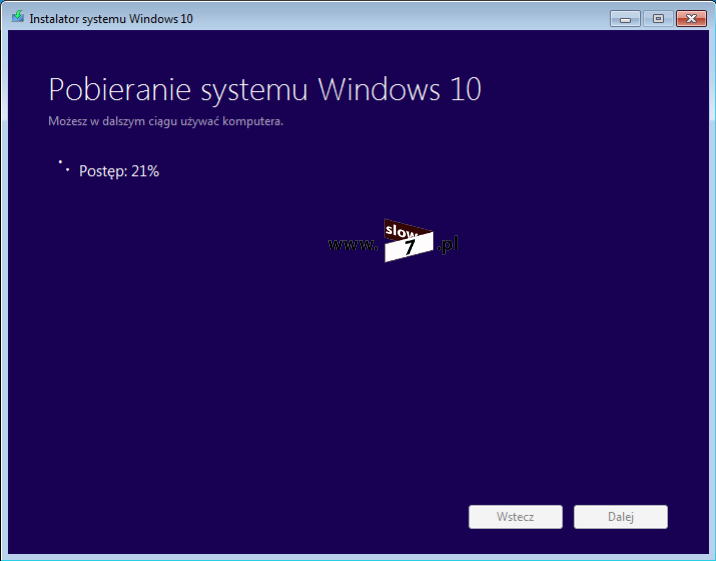Click the Dalej button
The image size is (716, 561).
[x=621, y=517]
